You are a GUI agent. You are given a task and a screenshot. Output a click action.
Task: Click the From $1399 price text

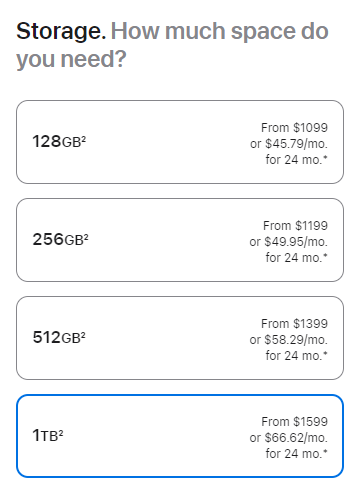(x=294, y=323)
